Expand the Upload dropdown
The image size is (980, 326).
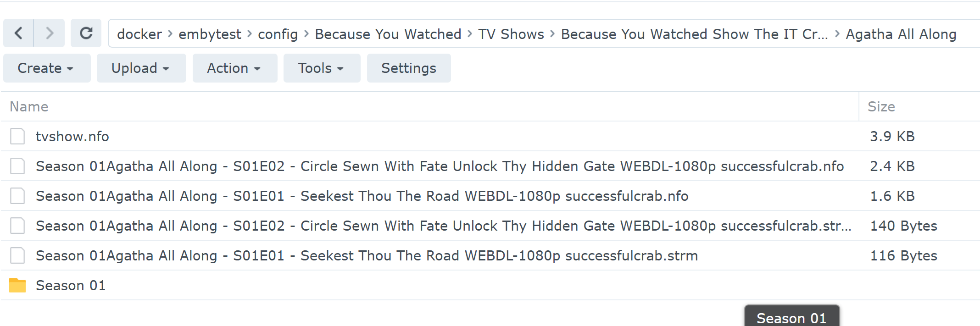[x=141, y=68]
